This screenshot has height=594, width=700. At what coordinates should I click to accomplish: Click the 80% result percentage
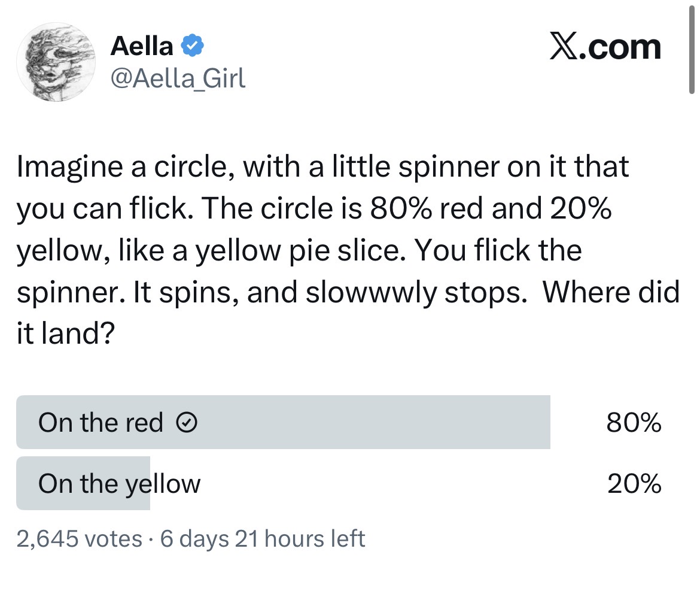[634, 423]
